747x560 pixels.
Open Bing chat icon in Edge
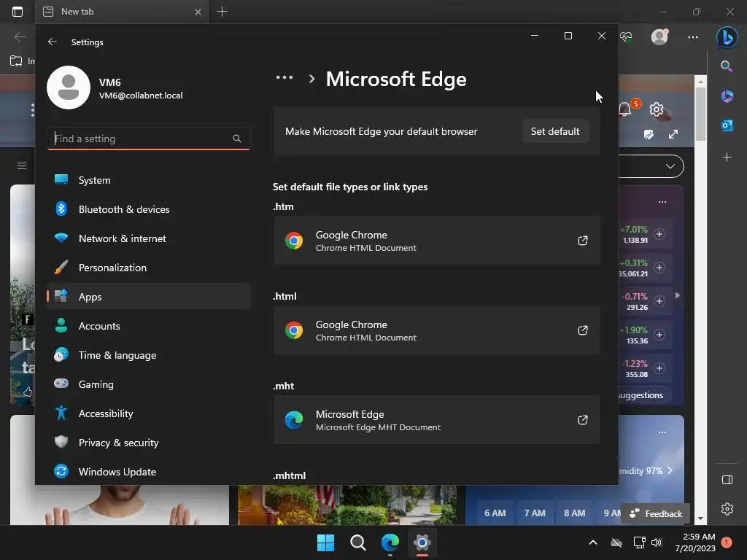pos(727,36)
